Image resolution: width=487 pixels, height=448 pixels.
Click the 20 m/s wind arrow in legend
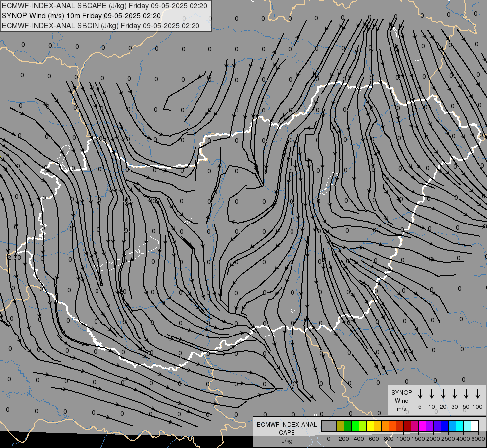(443, 394)
